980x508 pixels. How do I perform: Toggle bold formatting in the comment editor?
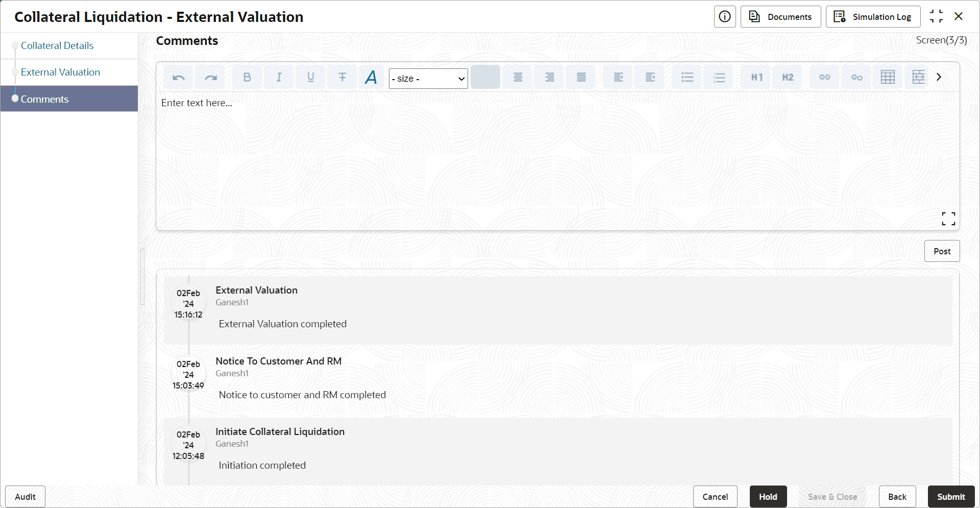[x=247, y=78]
